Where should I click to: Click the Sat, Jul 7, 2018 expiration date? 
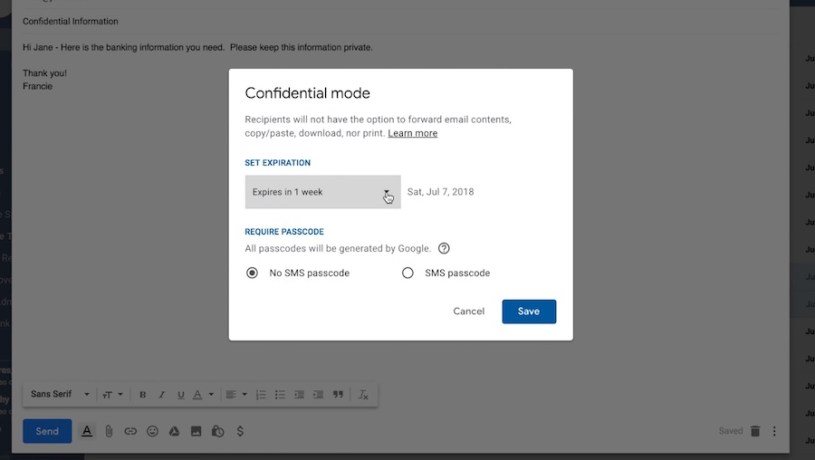440,192
